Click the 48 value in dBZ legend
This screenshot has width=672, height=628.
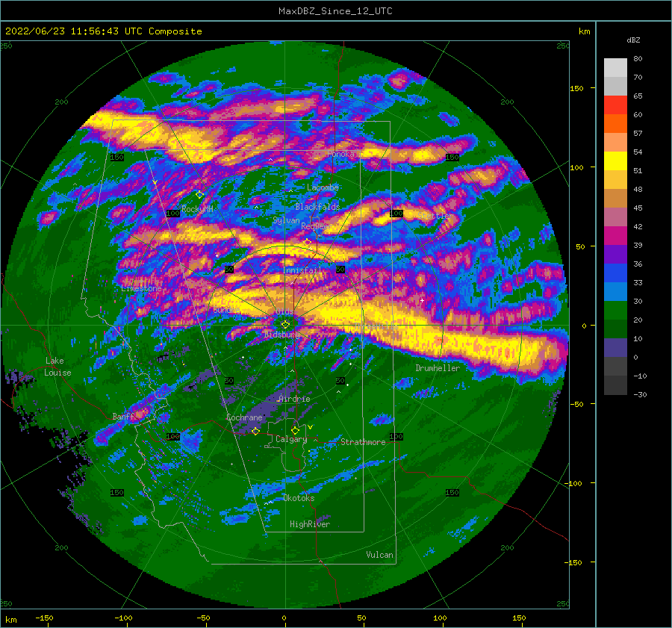[638, 190]
